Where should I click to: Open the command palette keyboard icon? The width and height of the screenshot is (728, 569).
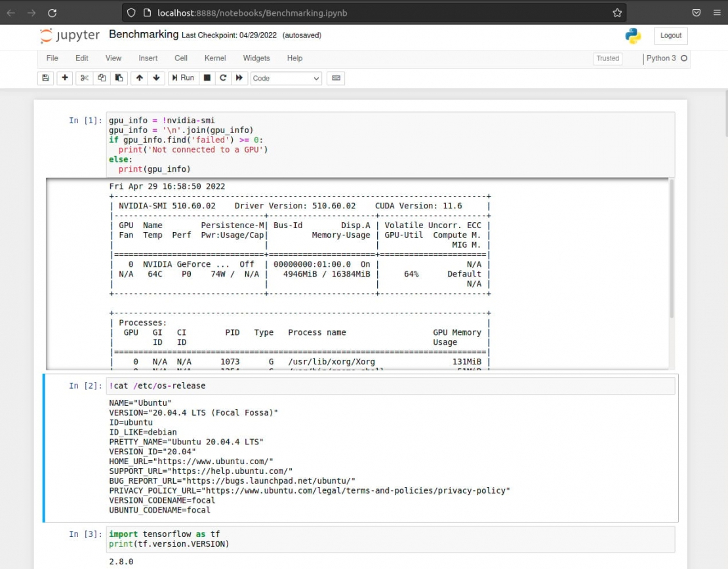[336, 78]
